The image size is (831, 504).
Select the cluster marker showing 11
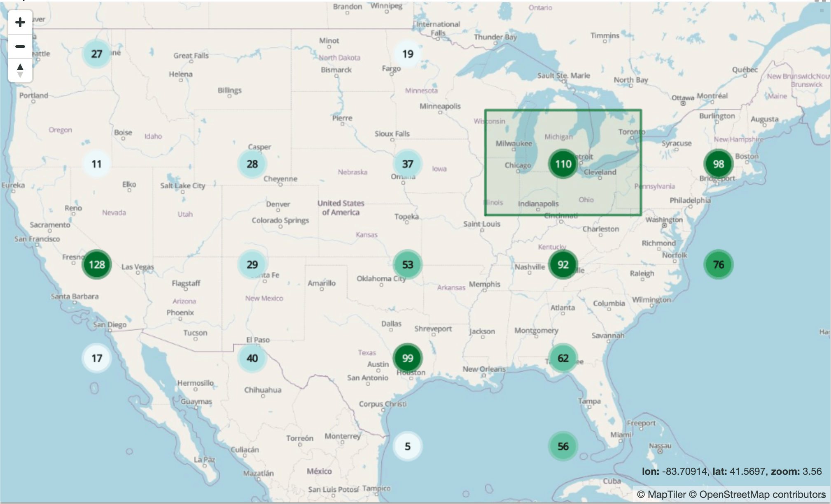pos(96,164)
